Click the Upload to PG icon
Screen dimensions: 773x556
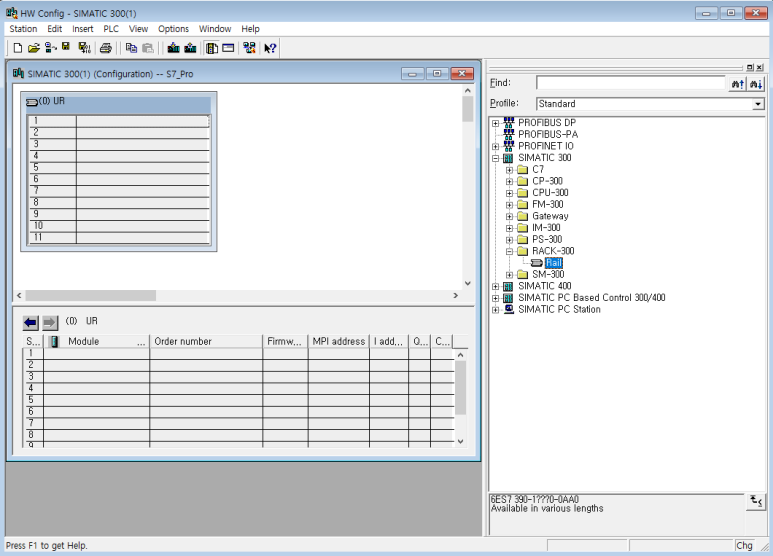tap(190, 48)
